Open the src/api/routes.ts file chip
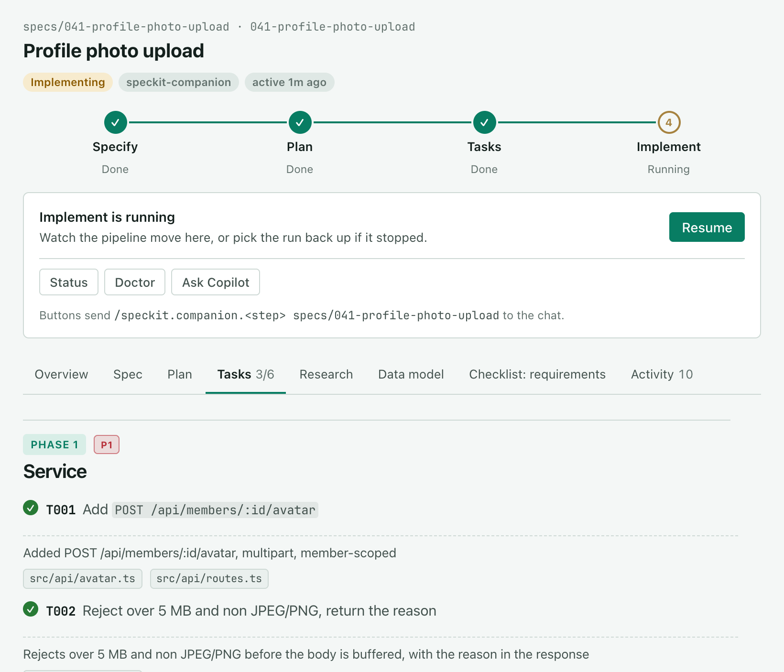784x672 pixels. click(x=209, y=579)
